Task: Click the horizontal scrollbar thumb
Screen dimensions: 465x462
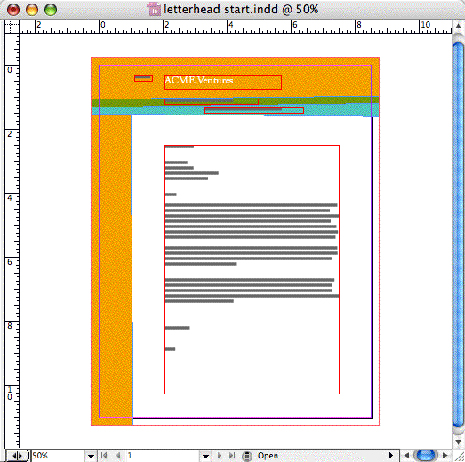Action: click(x=426, y=455)
